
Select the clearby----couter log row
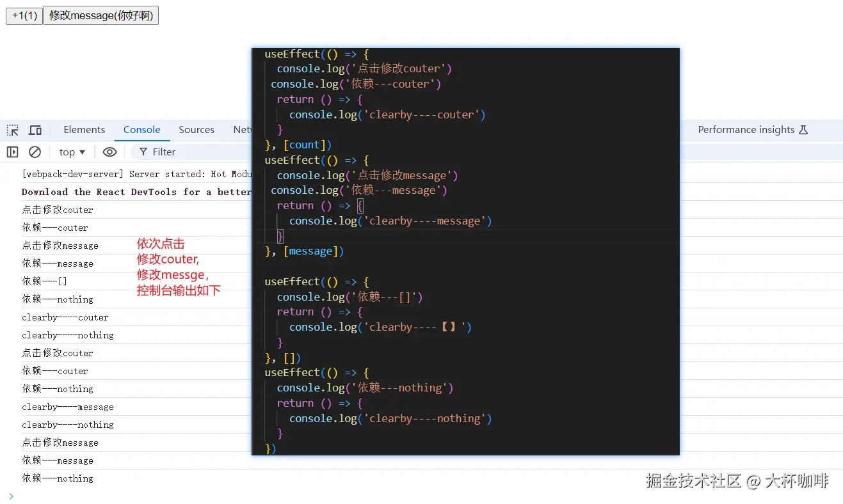[65, 317]
